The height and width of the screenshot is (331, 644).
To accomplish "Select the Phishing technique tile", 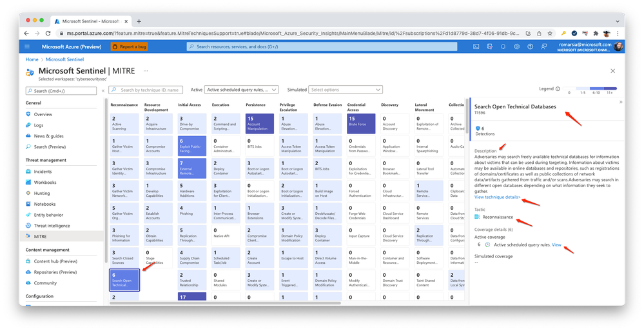I will (192, 213).
